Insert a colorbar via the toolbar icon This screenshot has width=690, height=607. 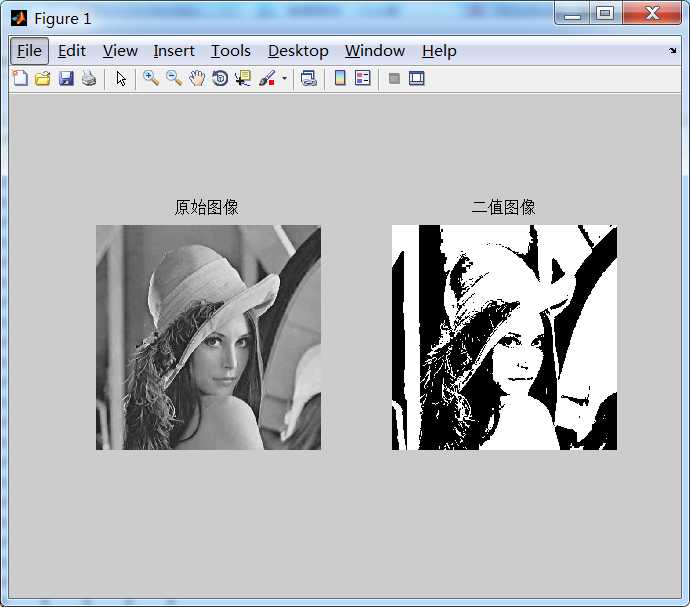[340, 78]
